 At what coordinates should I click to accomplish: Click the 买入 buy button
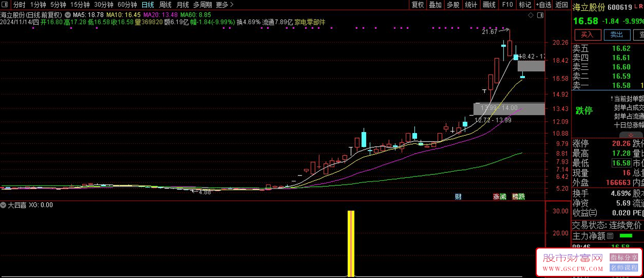[587, 35]
